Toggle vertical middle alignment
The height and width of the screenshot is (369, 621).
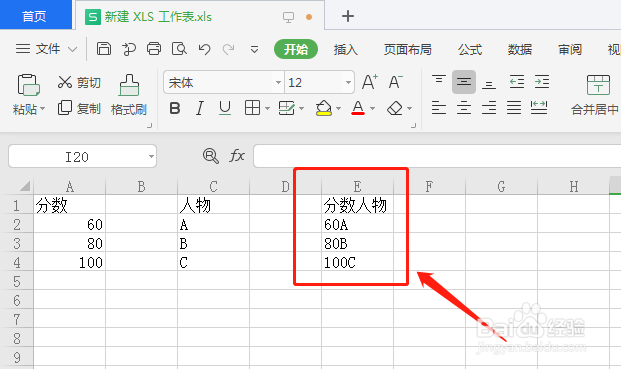point(464,82)
